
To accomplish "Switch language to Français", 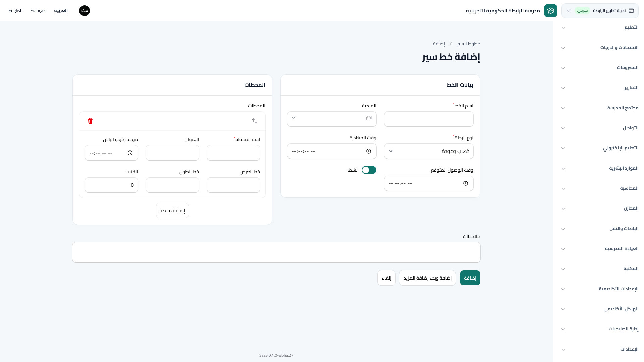I will pos(38,11).
